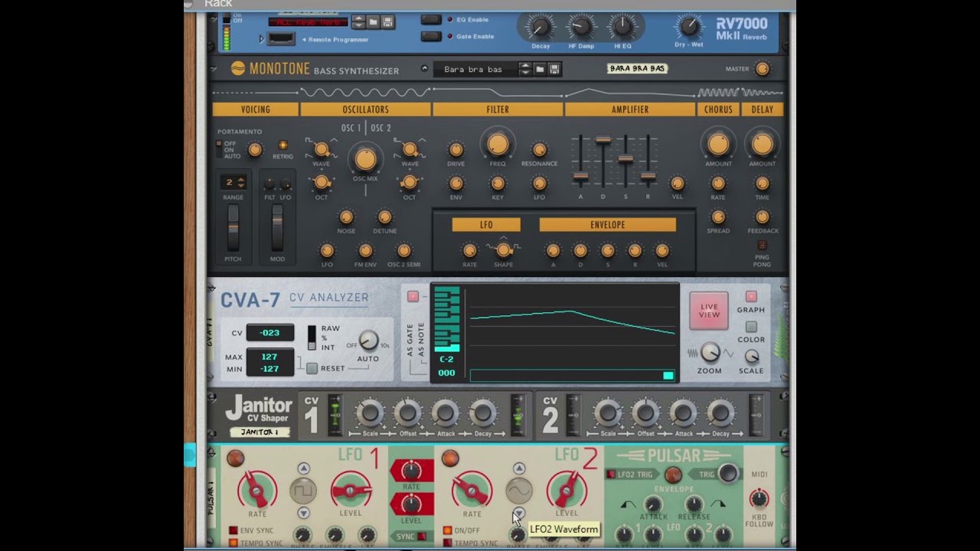Move the amplifier Decay fader

(x=603, y=140)
